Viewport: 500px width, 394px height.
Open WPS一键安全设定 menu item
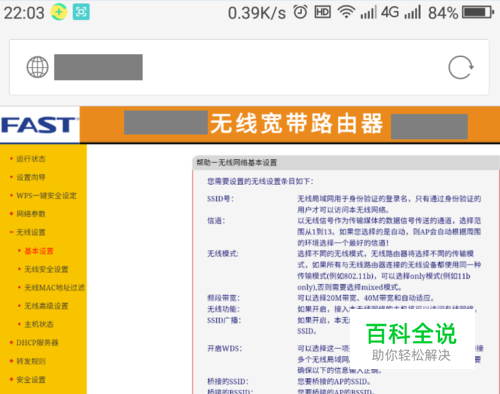(46, 196)
